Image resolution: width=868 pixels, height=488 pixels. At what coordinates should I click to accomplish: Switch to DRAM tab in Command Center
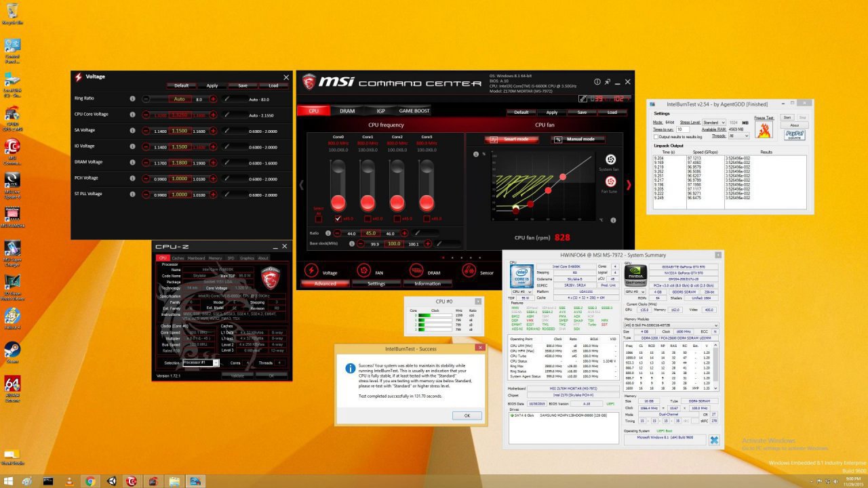pyautogui.click(x=347, y=110)
